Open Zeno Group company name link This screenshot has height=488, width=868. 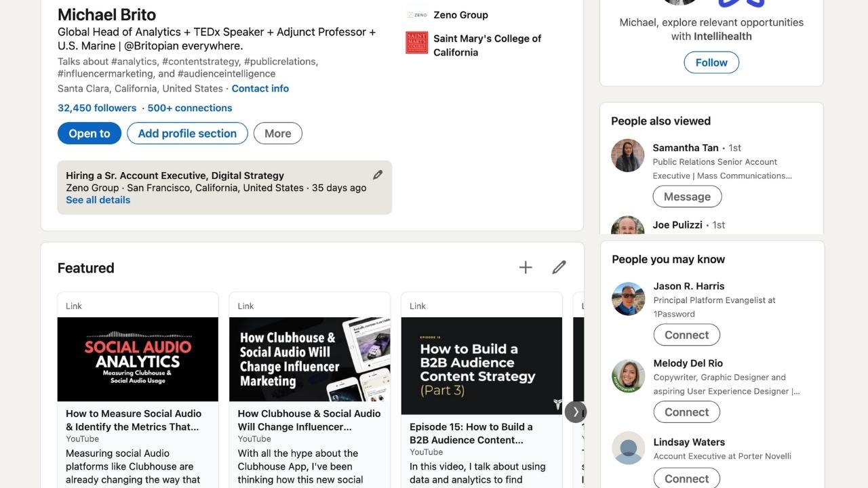click(460, 15)
